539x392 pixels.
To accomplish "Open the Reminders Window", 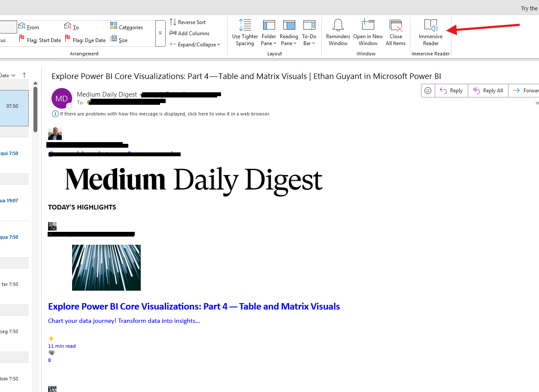I will [338, 32].
